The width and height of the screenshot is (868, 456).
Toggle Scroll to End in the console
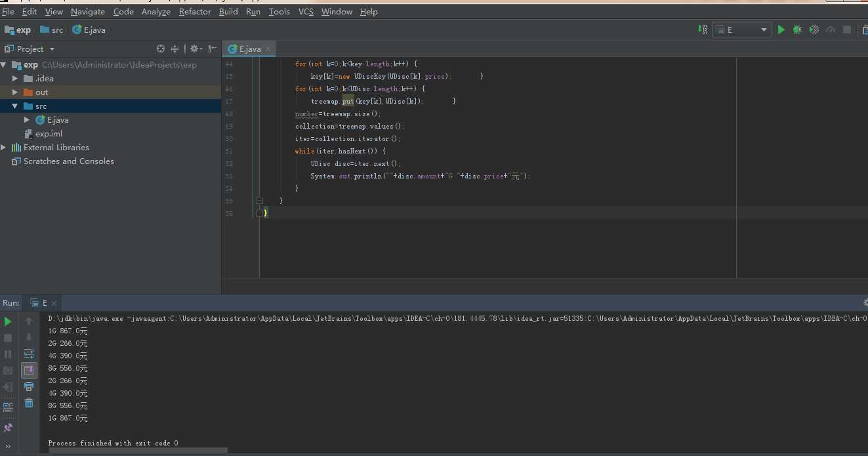tap(29, 370)
